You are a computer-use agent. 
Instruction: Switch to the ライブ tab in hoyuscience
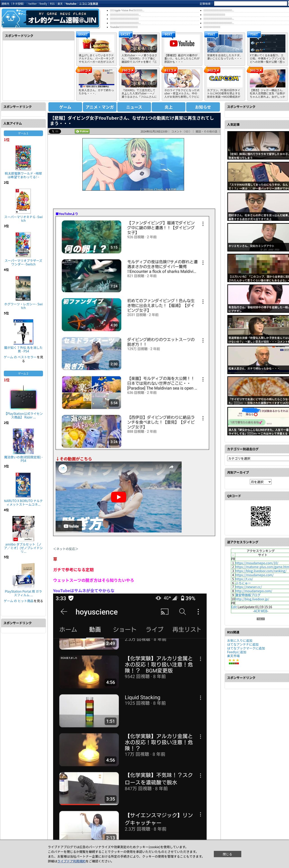pos(154,629)
